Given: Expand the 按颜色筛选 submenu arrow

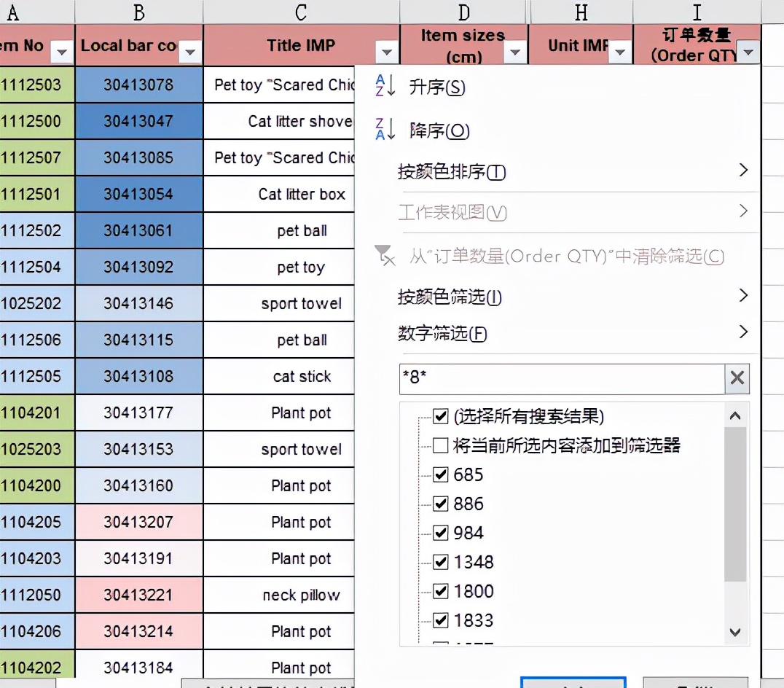Looking at the screenshot, I should 743,295.
